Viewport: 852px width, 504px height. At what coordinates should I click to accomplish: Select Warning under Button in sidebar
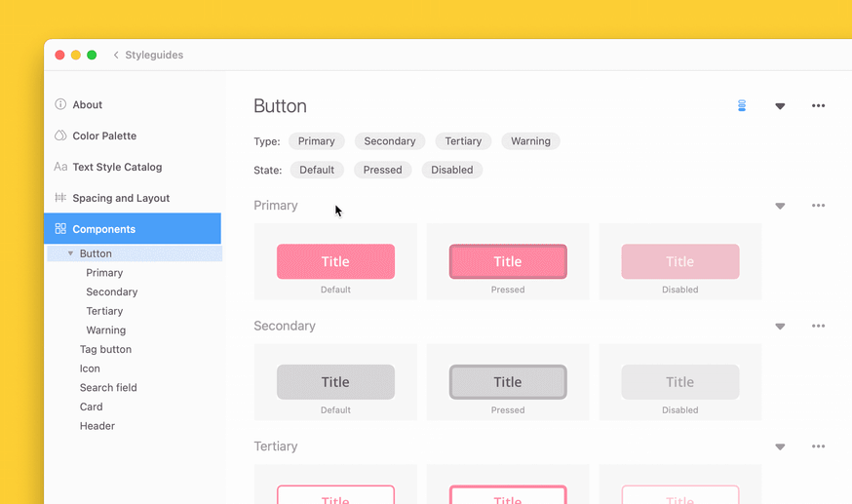pos(105,330)
